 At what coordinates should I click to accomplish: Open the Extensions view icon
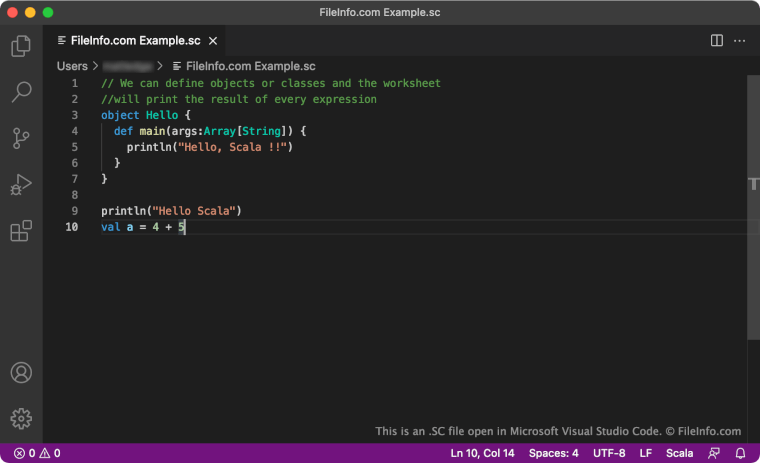coord(21,231)
